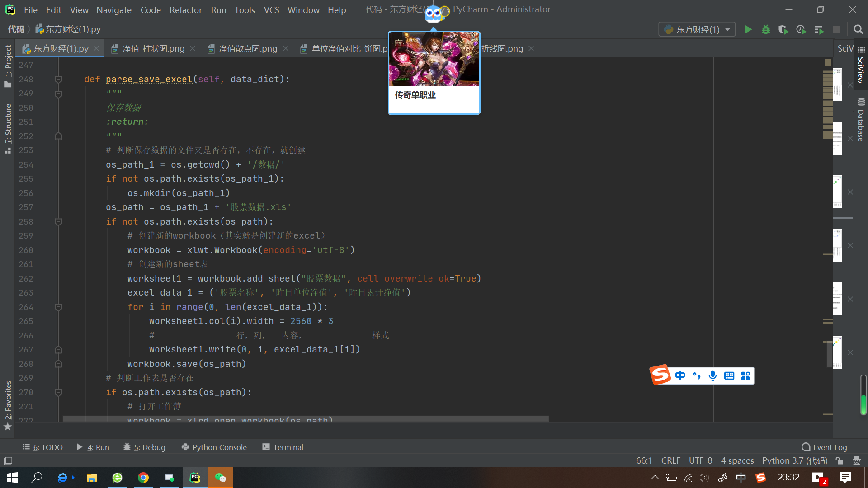Screen dimensions: 868x488
Task: Open the VCS menu
Action: 271,9
